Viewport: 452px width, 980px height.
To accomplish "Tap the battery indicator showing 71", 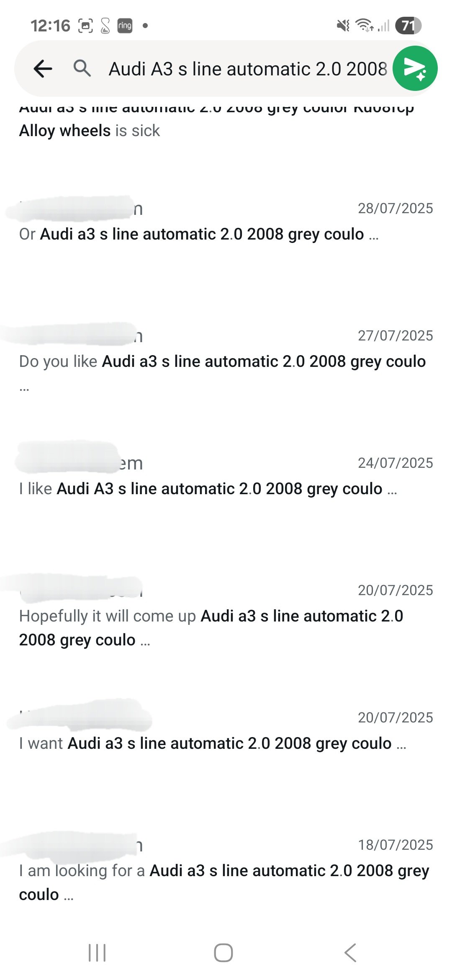I will click(x=408, y=26).
